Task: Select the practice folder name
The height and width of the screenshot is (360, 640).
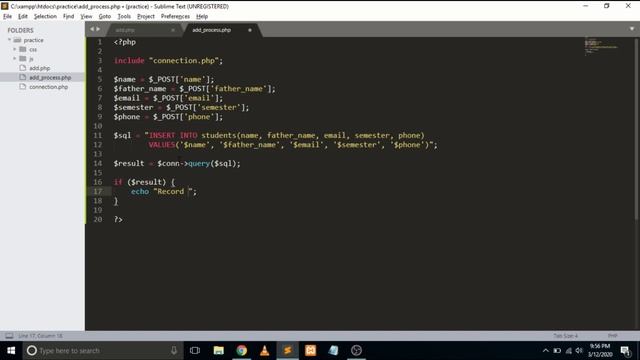Action: 33,40
